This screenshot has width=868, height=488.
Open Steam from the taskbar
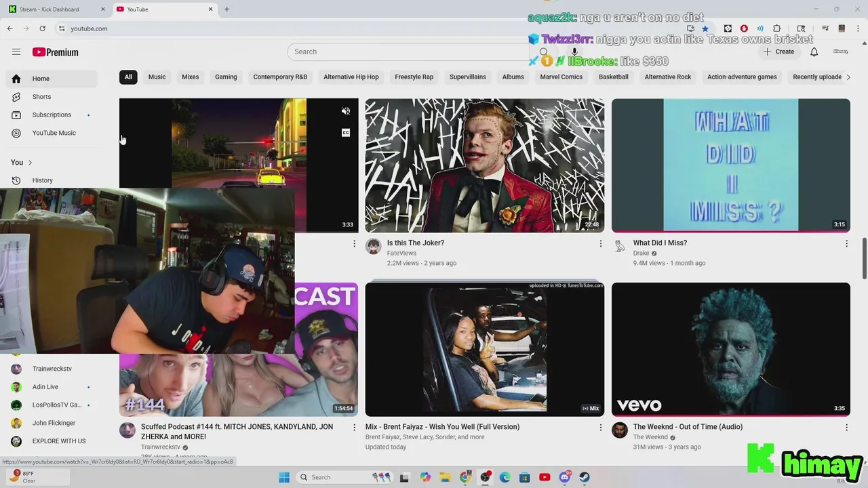[585, 477]
